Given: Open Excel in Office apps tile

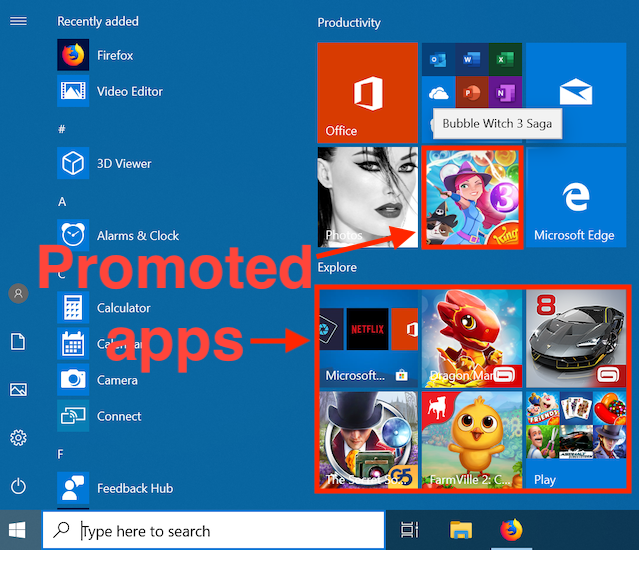Looking at the screenshot, I should click(x=505, y=60).
